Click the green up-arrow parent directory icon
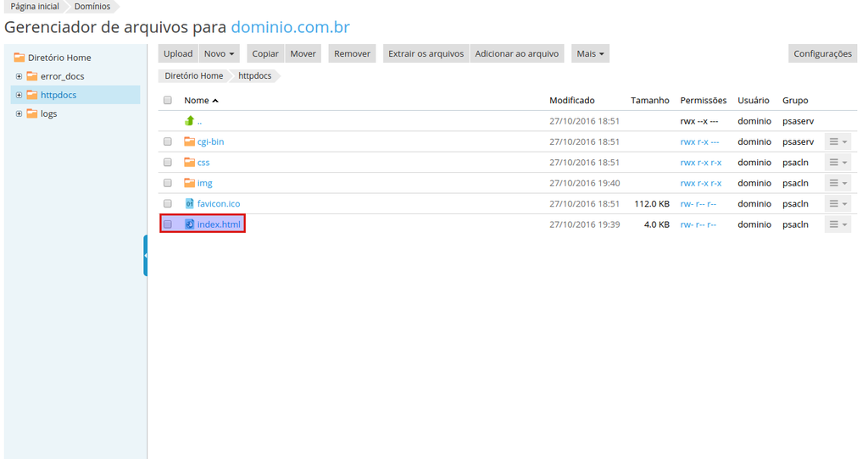The image size is (868, 459). click(190, 121)
